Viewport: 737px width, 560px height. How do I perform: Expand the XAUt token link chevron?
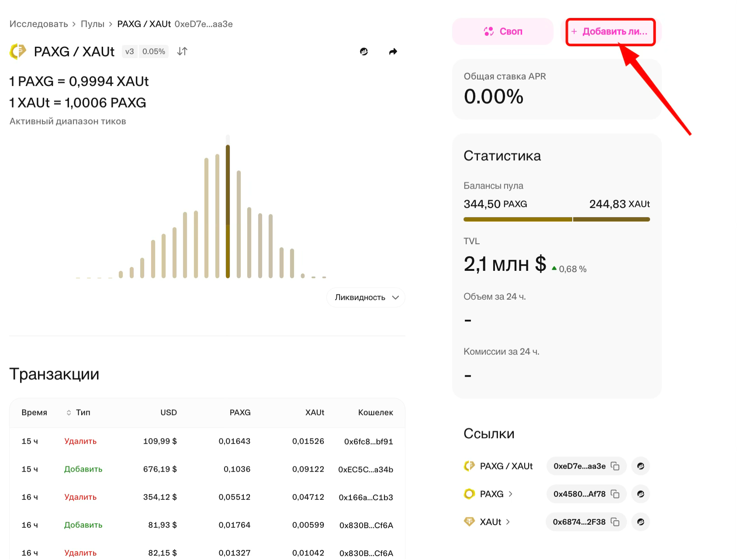508,522
